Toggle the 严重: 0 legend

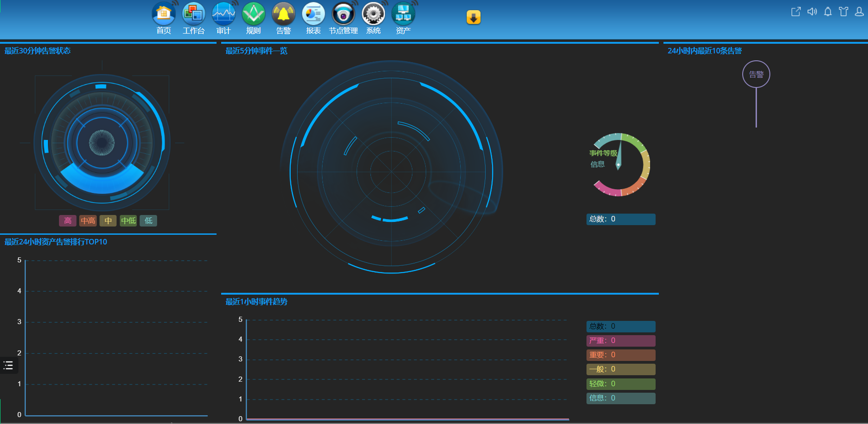621,341
